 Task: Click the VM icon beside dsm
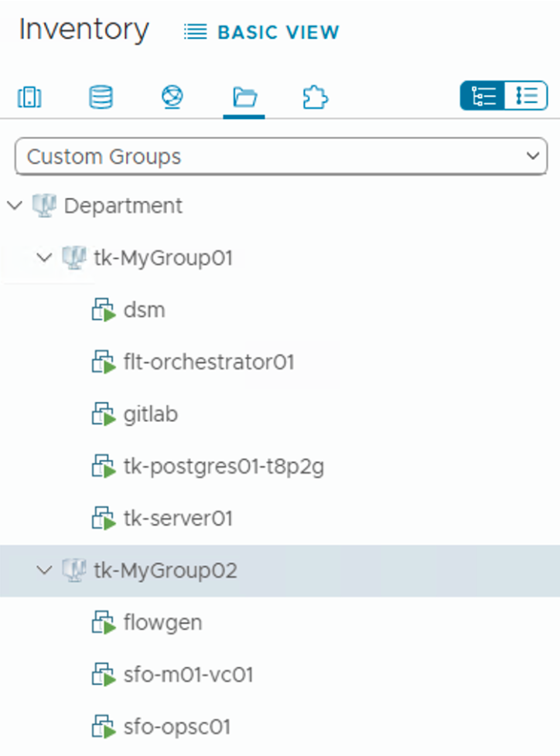point(104,311)
